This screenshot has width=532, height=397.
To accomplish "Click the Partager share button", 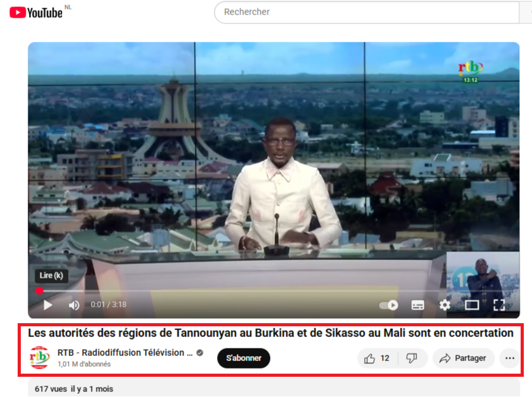I will [x=463, y=358].
